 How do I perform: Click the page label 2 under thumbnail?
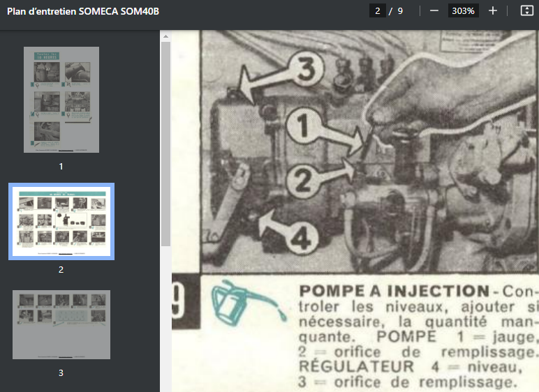tap(61, 270)
